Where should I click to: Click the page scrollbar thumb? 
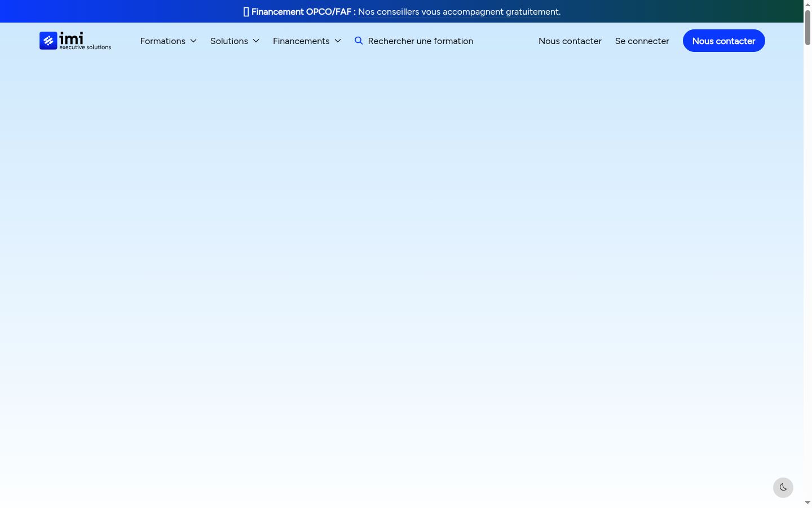(x=807, y=27)
